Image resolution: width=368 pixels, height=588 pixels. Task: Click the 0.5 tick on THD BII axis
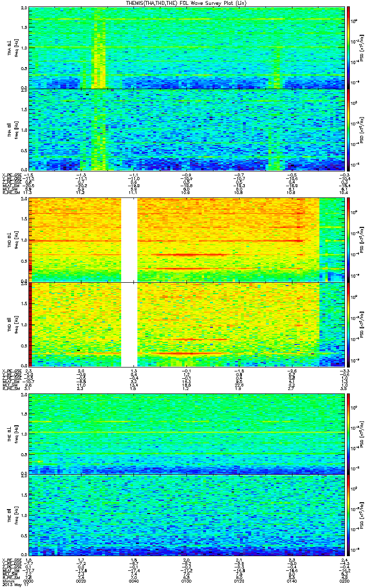click(24, 345)
